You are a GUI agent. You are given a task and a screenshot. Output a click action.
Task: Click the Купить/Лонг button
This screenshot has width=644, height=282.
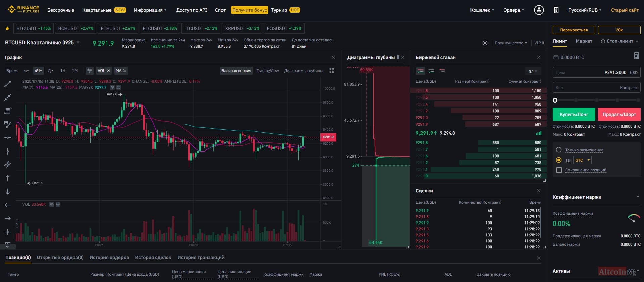pyautogui.click(x=574, y=114)
